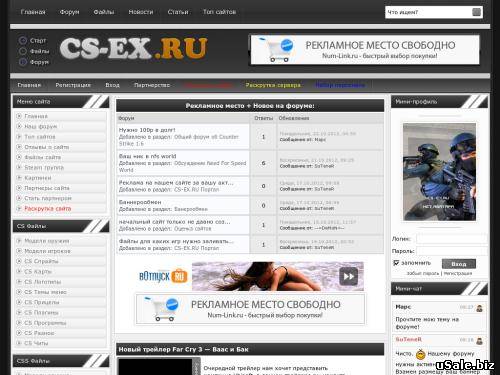Open 'Файлы' in the top dark menu bar

click(104, 12)
